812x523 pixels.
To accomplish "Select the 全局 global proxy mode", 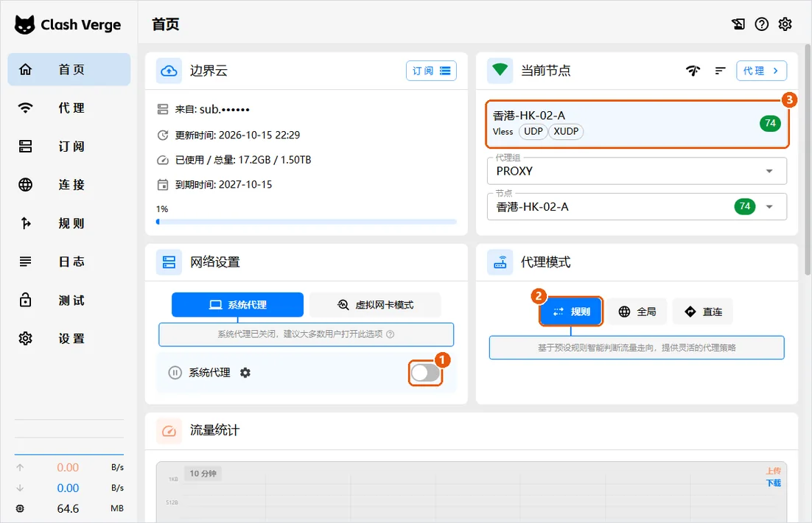I will pyautogui.click(x=637, y=312).
